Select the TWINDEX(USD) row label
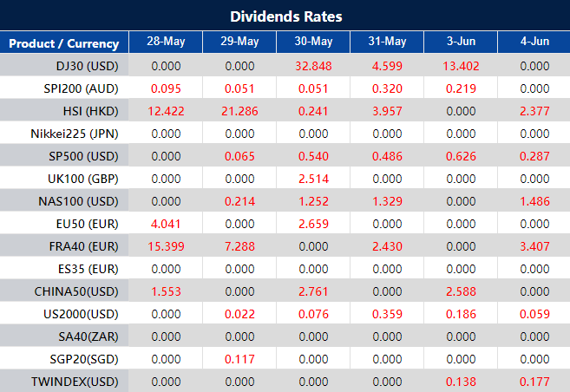Viewport: 570px width, 392px height. [79, 381]
